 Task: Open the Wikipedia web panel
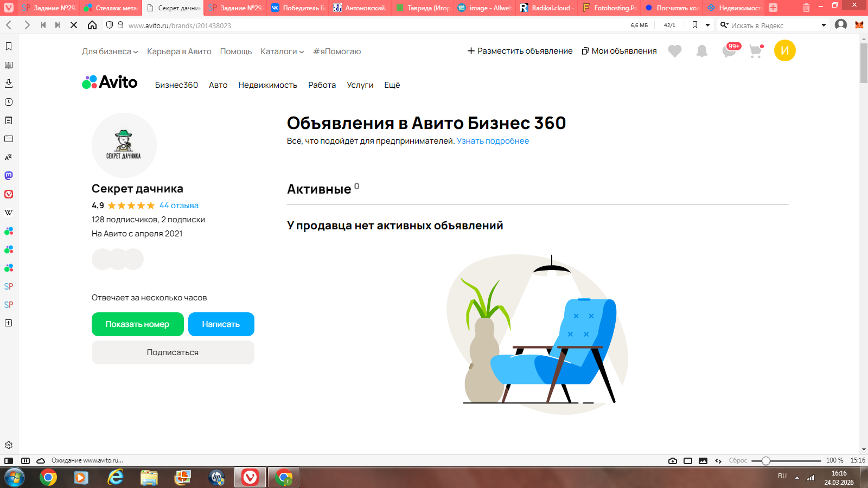(x=9, y=213)
